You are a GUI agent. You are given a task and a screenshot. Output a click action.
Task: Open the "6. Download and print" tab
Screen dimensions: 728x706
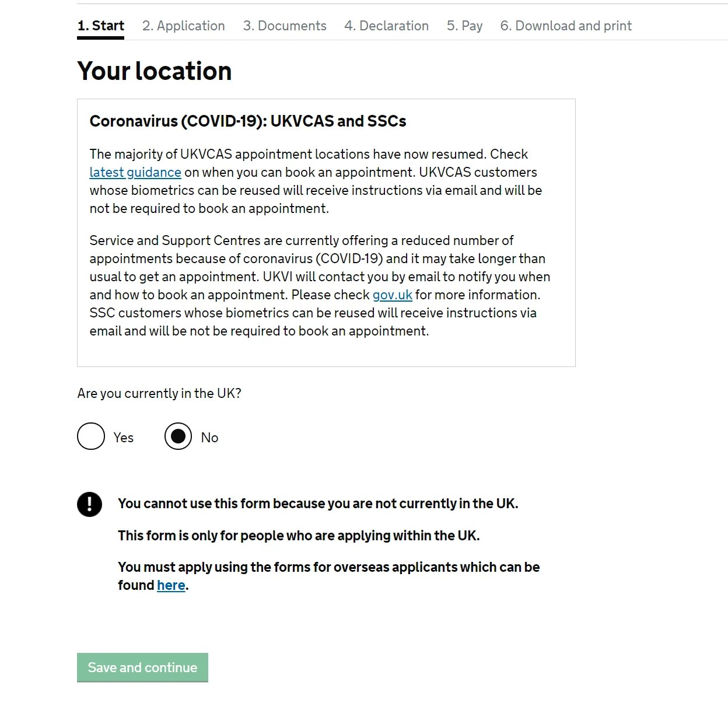[565, 26]
